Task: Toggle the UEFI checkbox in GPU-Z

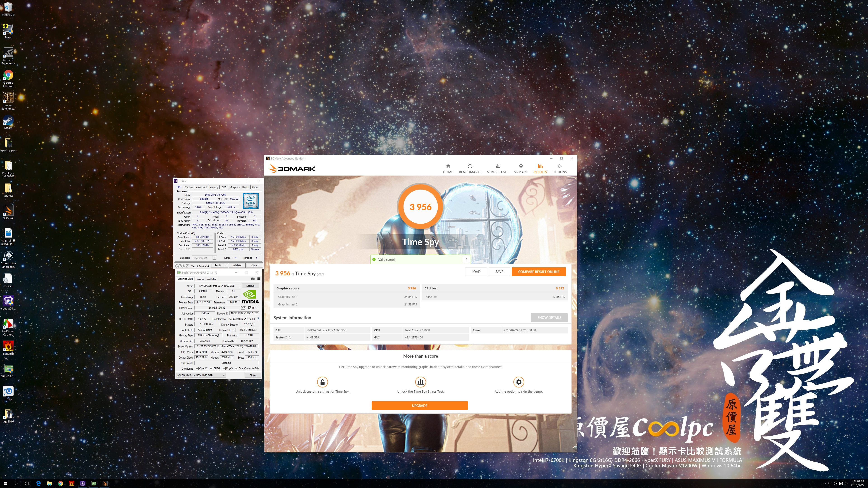Action: point(250,308)
